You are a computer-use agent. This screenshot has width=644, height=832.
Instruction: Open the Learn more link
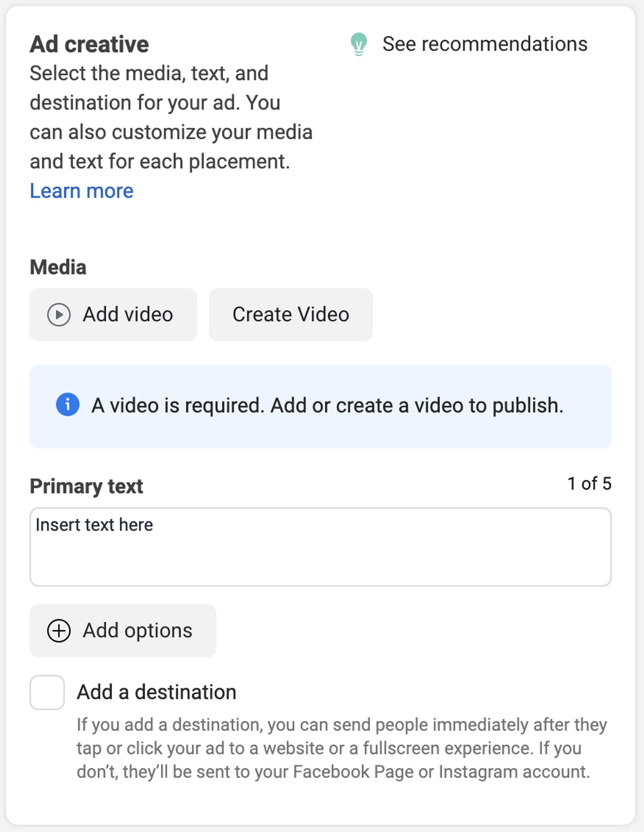82,191
